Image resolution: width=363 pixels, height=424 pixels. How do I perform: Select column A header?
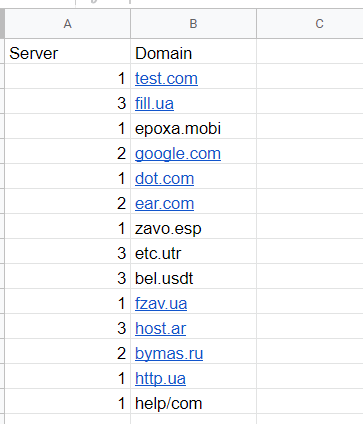(67, 24)
